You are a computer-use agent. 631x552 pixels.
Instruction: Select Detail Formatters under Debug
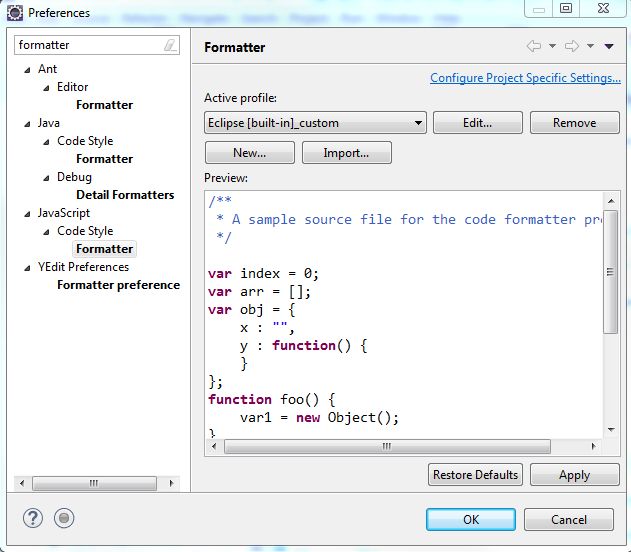(125, 195)
